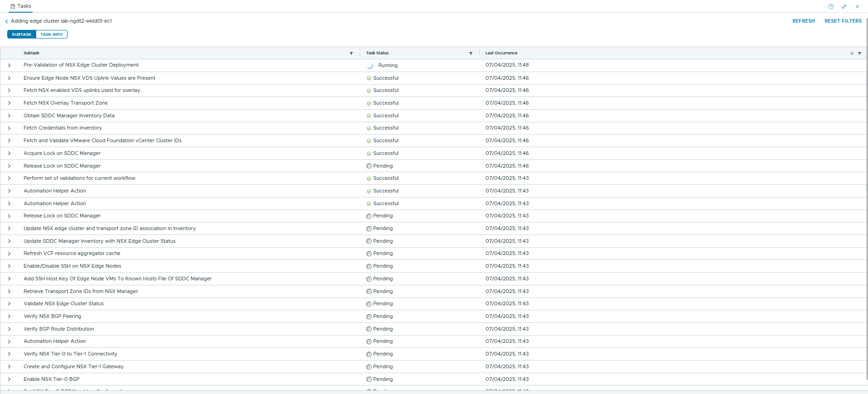Switch to the Task Info tab
This screenshot has height=394, width=868.
tap(52, 34)
